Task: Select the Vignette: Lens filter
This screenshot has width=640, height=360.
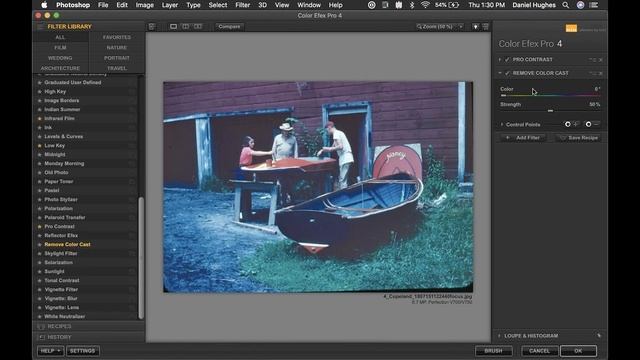Action: [62, 307]
